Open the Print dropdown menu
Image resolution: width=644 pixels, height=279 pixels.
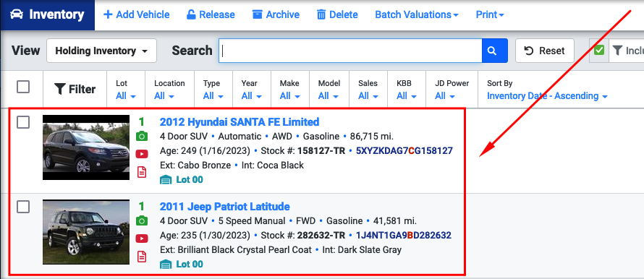coord(490,14)
